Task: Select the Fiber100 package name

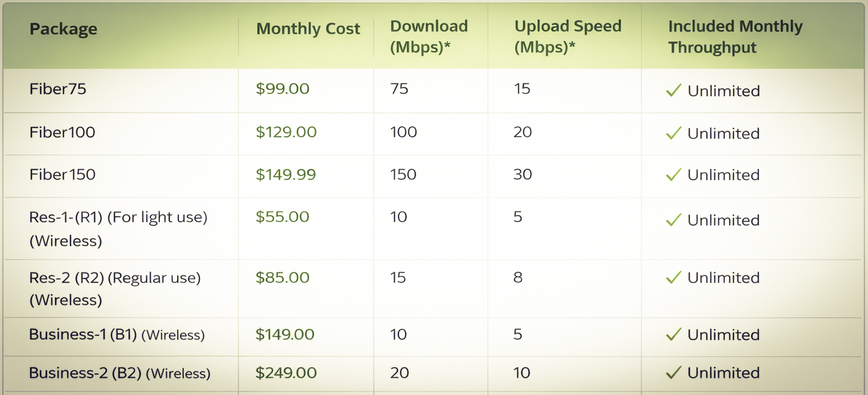Action: click(x=62, y=132)
